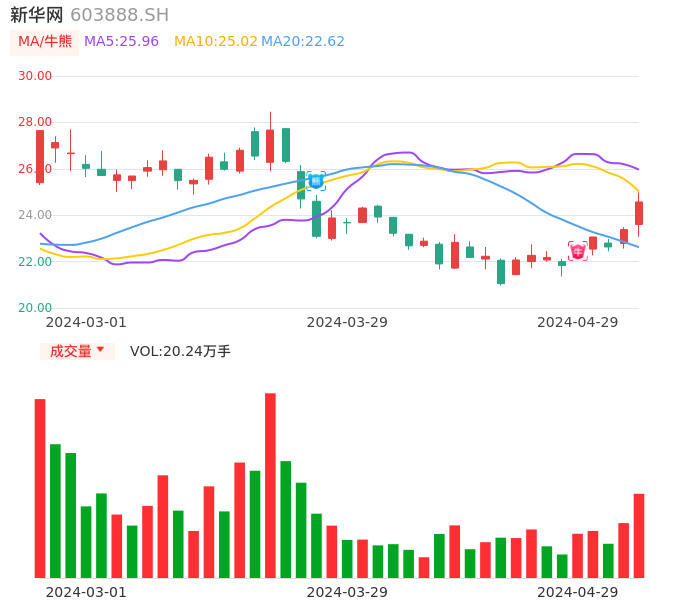Click the tallest red volume bar

click(270, 485)
